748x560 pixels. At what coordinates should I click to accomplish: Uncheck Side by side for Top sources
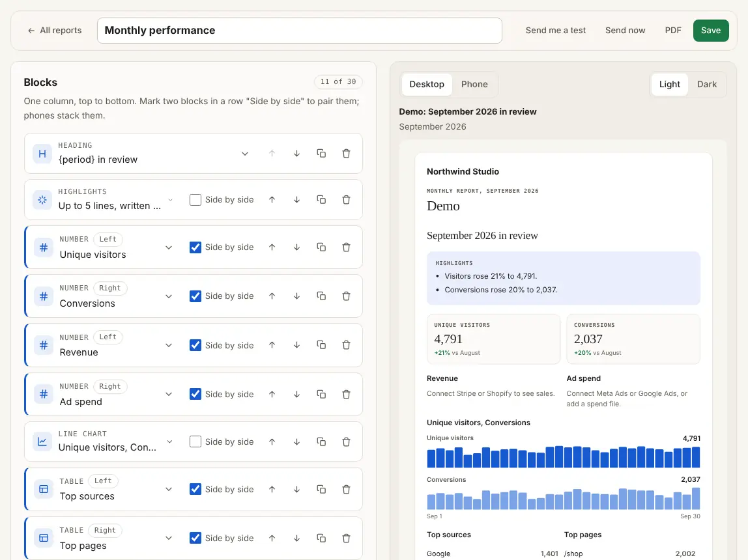195,490
